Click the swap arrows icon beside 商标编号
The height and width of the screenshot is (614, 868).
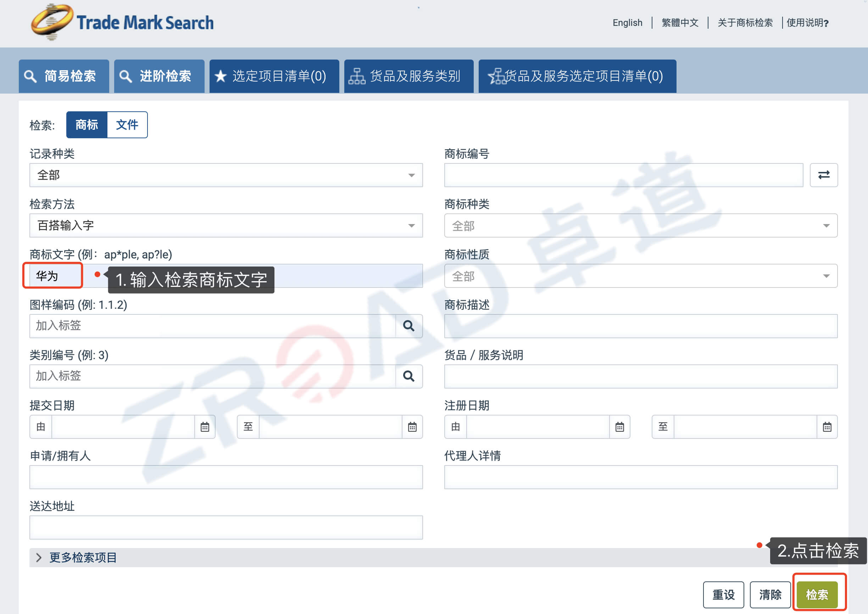[823, 175]
